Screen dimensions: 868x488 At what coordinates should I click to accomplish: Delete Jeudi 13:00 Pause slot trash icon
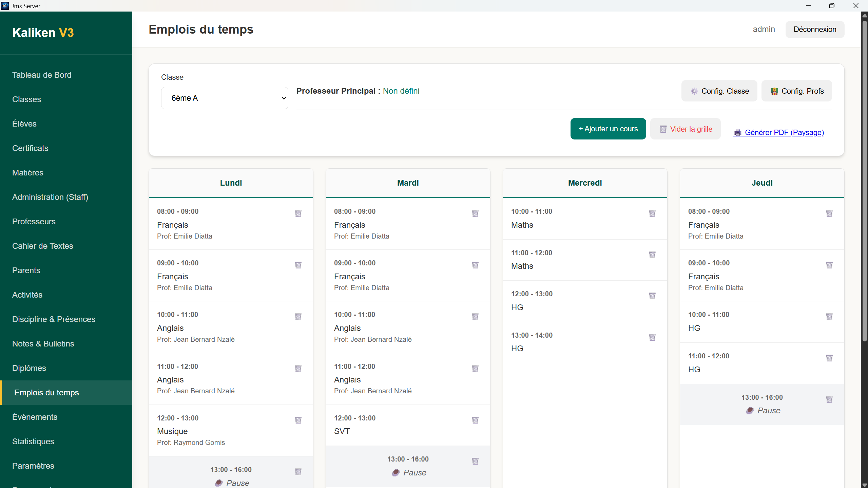(x=829, y=399)
